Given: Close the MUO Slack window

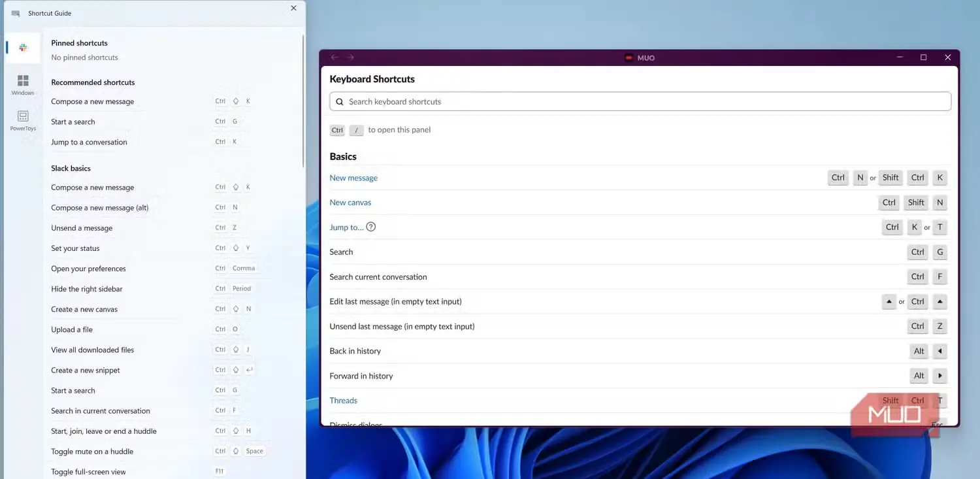Looking at the screenshot, I should (x=948, y=58).
